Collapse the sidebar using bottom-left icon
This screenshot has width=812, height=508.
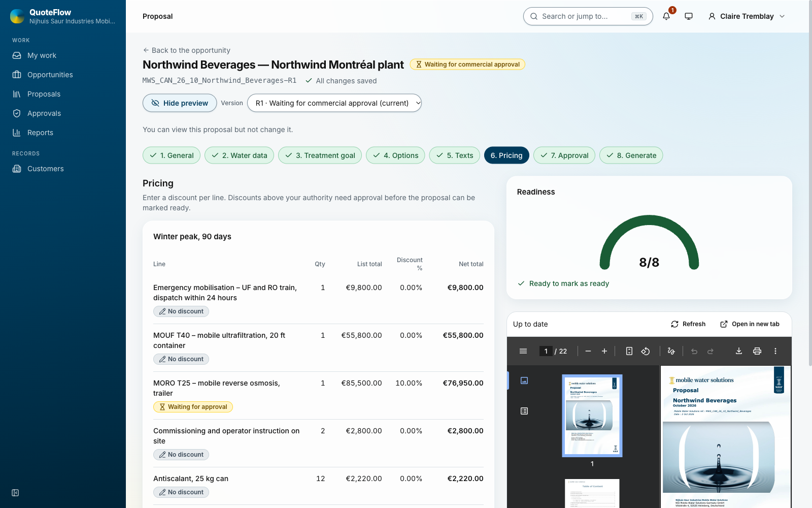coord(15,493)
